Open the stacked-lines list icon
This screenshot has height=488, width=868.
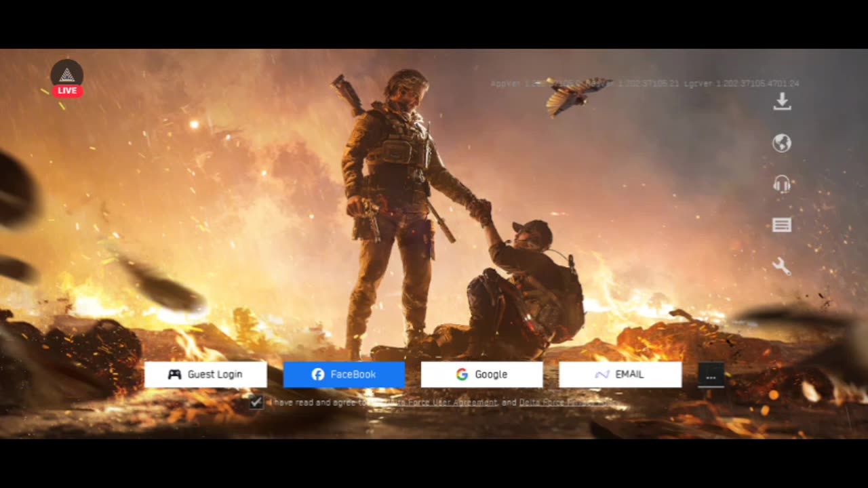(782, 225)
